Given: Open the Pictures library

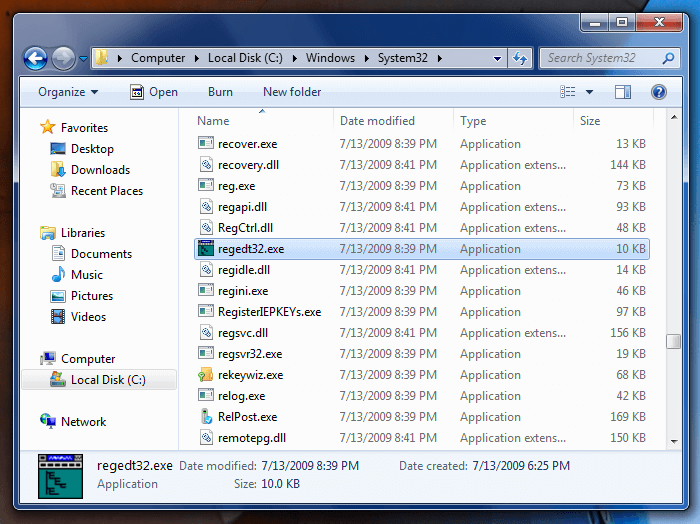Looking at the screenshot, I should (82, 295).
